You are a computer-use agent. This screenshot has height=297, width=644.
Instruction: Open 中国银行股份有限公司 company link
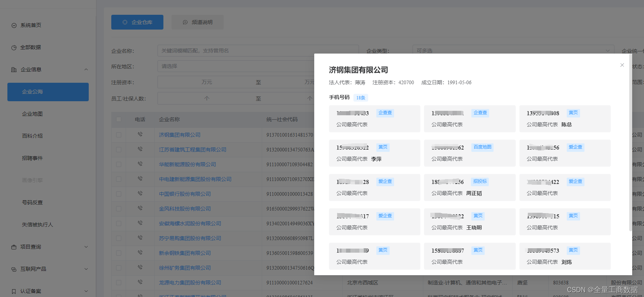coord(185,194)
